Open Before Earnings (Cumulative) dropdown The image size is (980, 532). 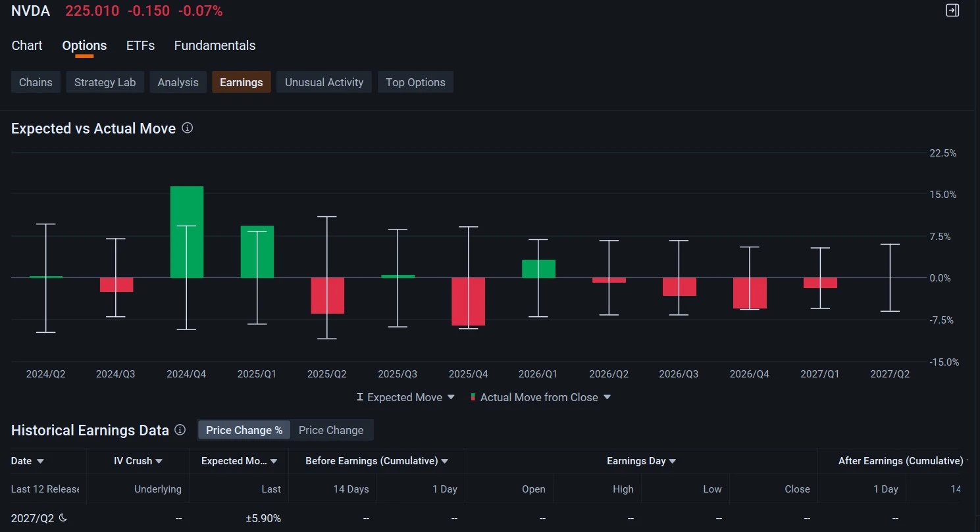click(x=444, y=461)
